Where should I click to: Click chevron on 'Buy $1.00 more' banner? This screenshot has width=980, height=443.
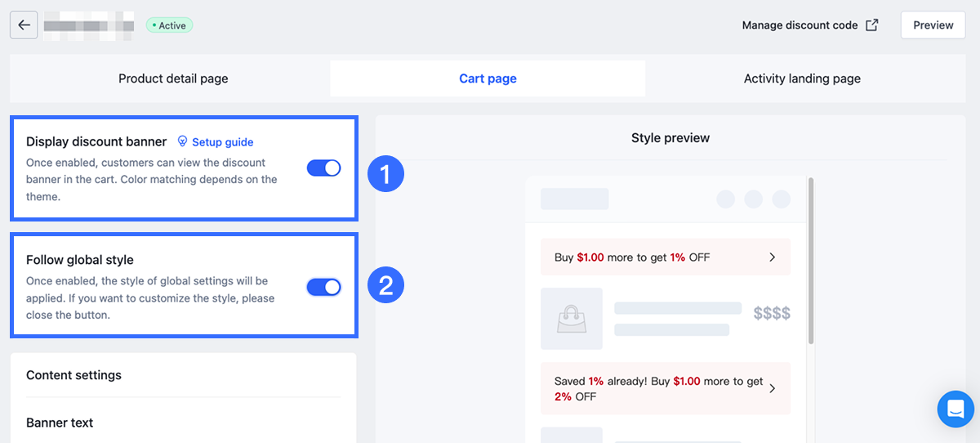[x=773, y=257]
